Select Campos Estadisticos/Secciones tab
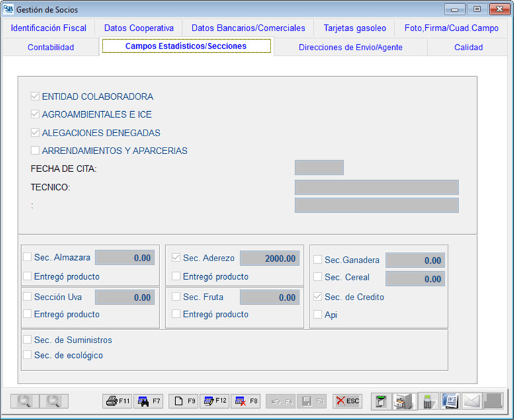The width and height of the screenshot is (514, 420). click(x=186, y=46)
